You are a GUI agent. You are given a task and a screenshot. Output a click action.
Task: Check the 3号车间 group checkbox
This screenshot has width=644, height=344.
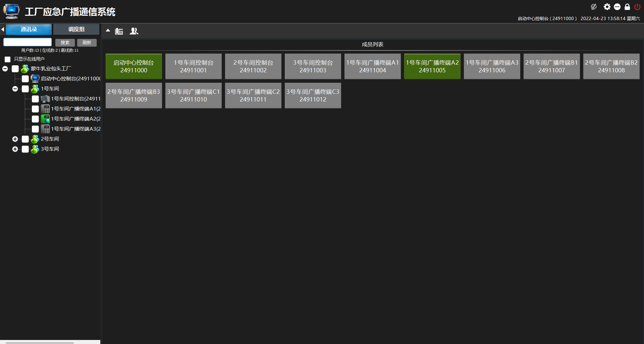click(x=25, y=149)
